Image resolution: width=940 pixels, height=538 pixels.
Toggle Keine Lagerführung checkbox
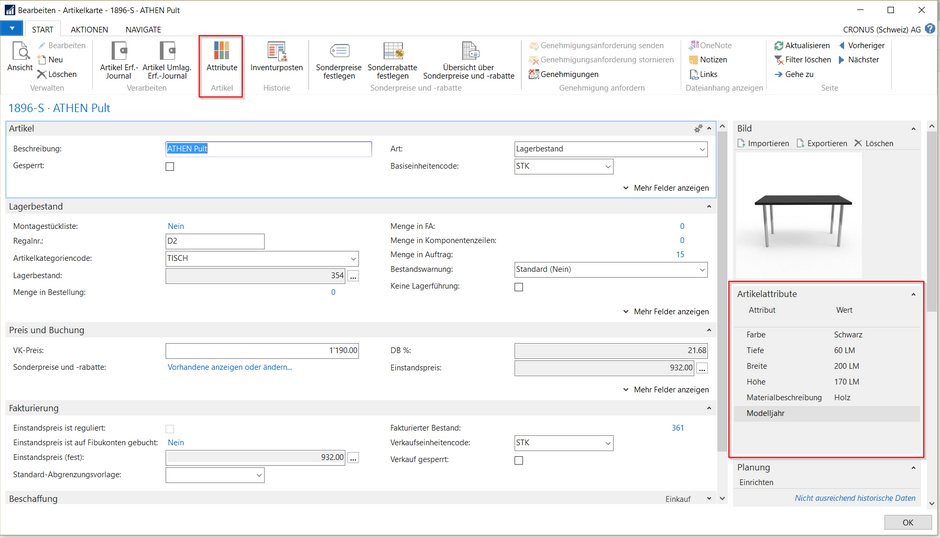519,287
